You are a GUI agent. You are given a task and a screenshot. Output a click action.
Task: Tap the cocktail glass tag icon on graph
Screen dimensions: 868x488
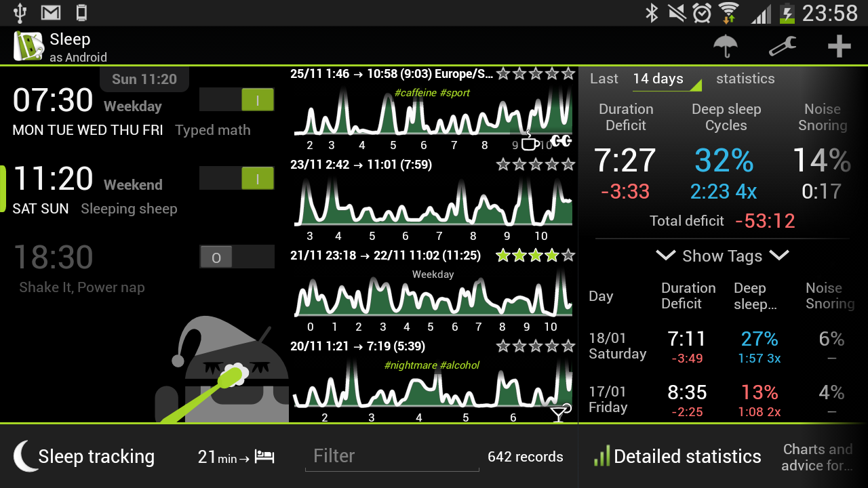tap(560, 413)
